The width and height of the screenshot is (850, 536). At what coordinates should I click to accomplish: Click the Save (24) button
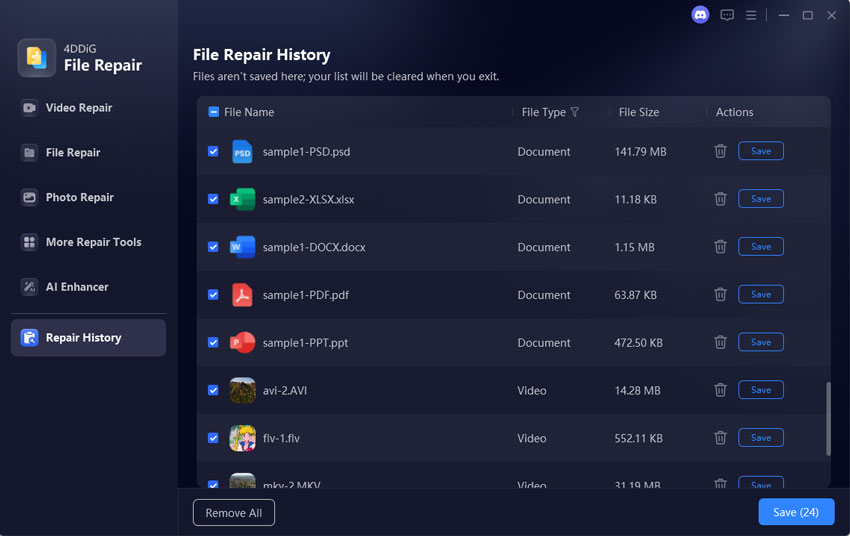[796, 512]
